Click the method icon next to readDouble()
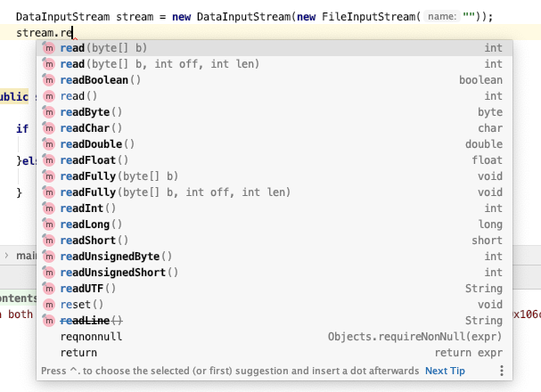Image resolution: width=541 pixels, height=392 pixels. [x=49, y=144]
